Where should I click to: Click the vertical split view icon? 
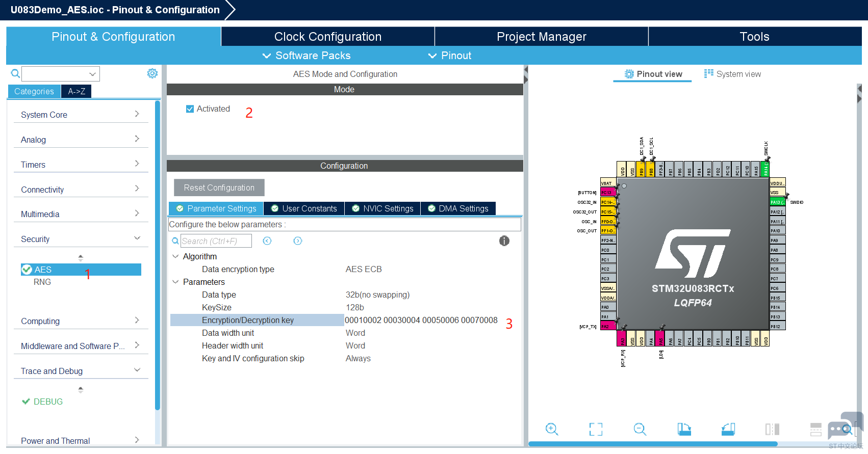(x=772, y=429)
